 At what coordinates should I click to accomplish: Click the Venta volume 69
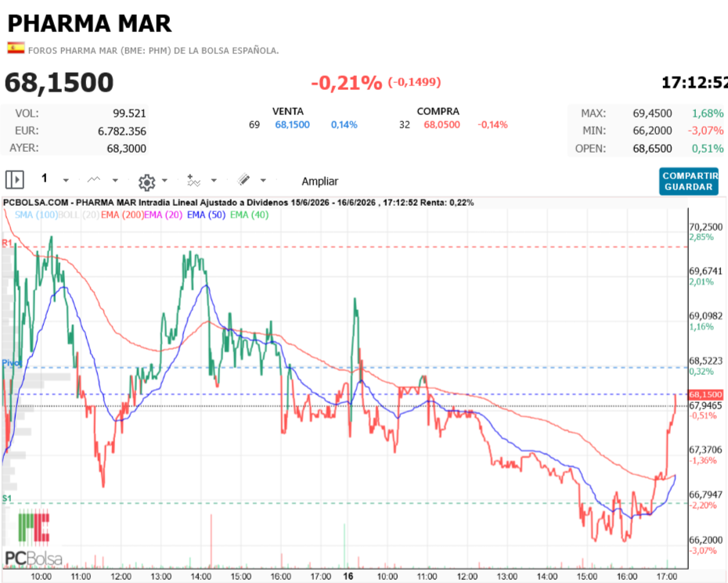[254, 125]
